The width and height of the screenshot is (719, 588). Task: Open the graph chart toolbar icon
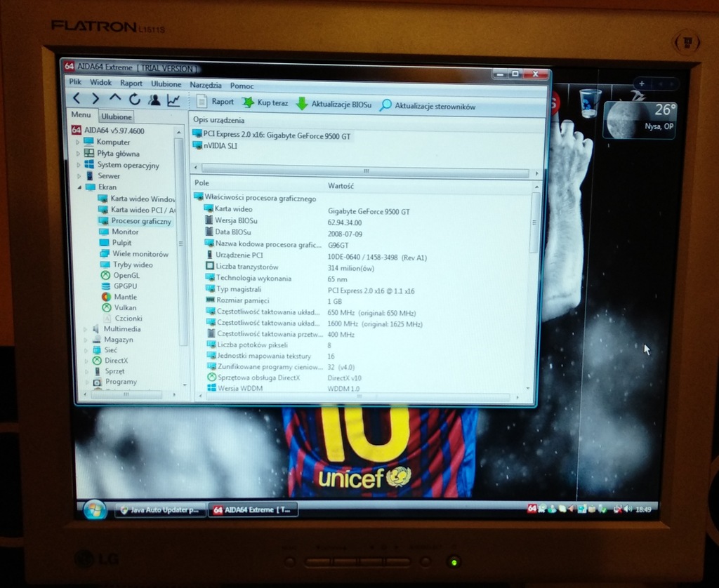coord(173,100)
